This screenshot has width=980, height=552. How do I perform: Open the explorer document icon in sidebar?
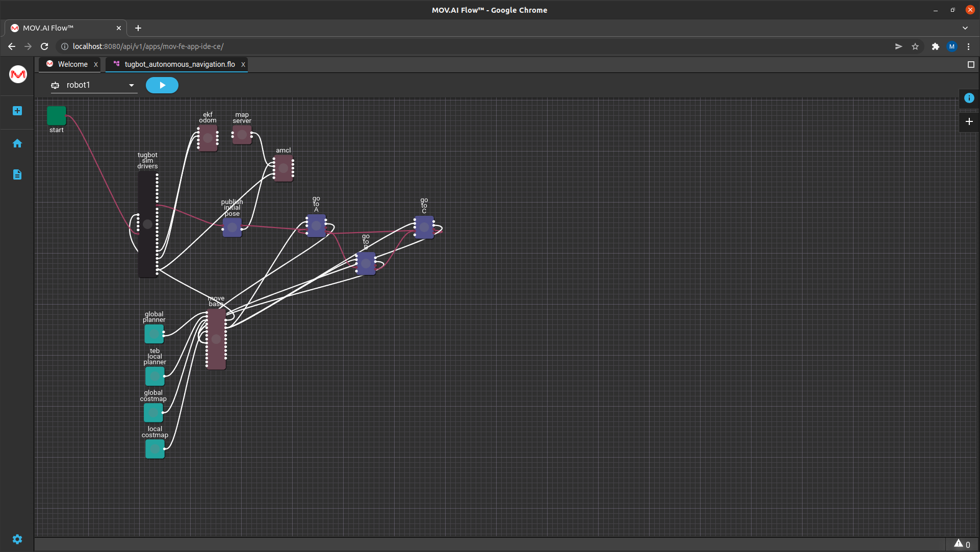pyautogui.click(x=17, y=174)
